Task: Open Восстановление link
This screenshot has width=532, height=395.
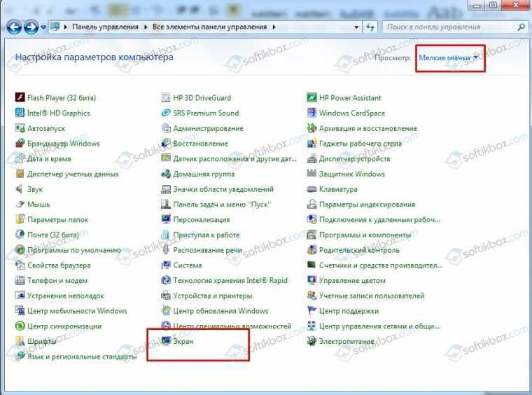Action: coord(200,143)
